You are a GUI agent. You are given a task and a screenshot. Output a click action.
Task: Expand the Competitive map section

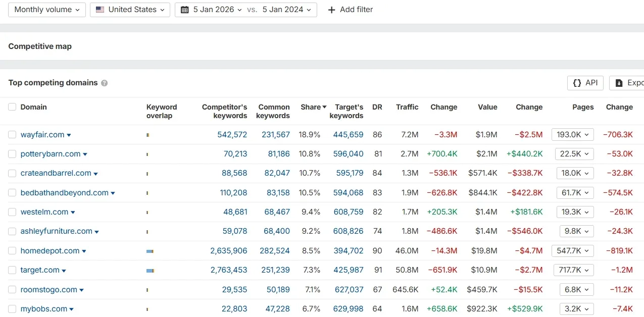[x=40, y=46]
